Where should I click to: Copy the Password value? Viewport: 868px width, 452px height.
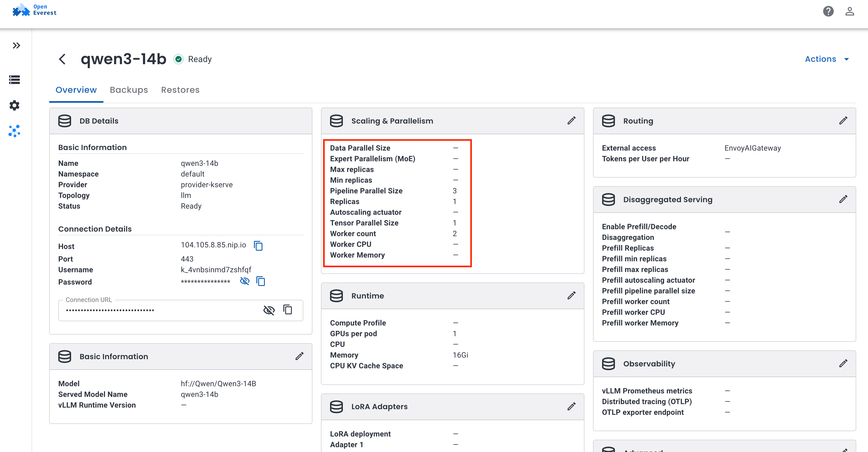pos(261,281)
